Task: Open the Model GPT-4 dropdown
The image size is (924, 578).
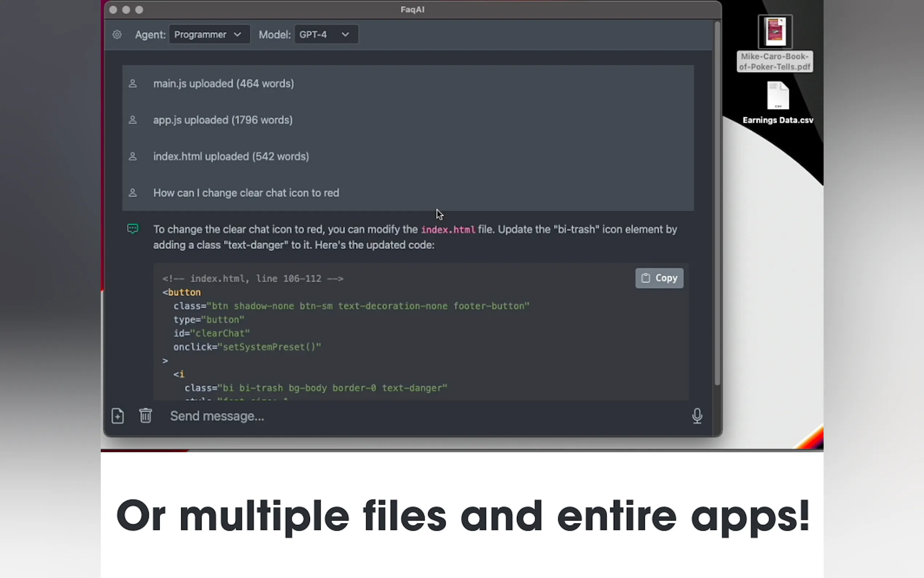Action: (326, 35)
